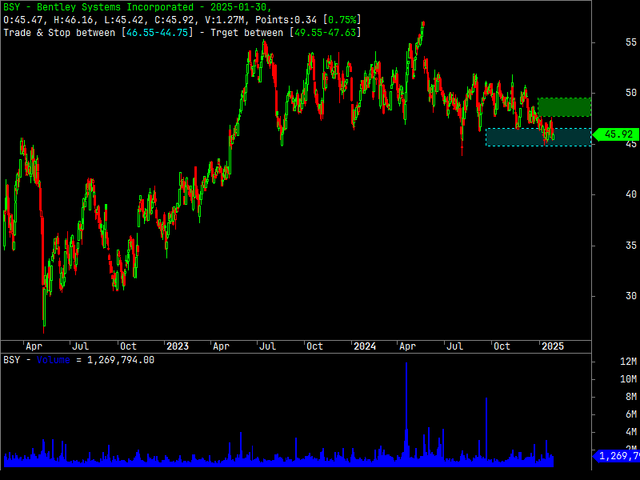
Task: Click the green 45.92 current price tag
Action: [x=616, y=134]
